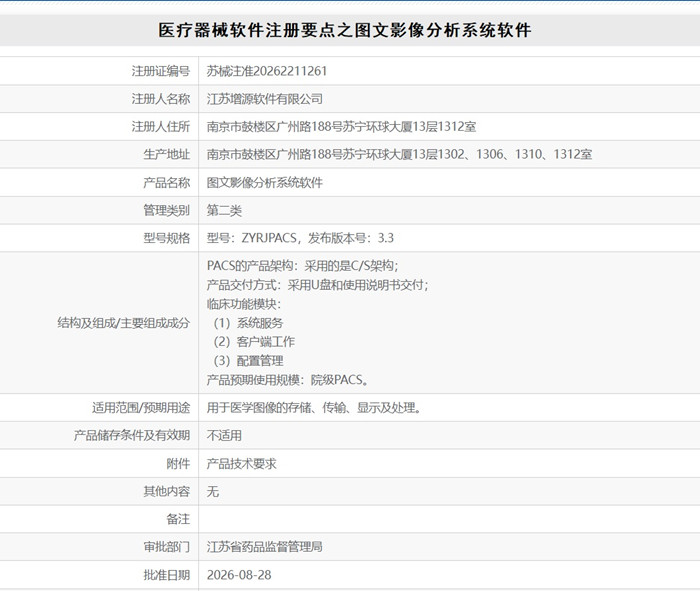Viewport: 700px width, 591px height.
Task: Click the value 第二类
Action: 224,210
